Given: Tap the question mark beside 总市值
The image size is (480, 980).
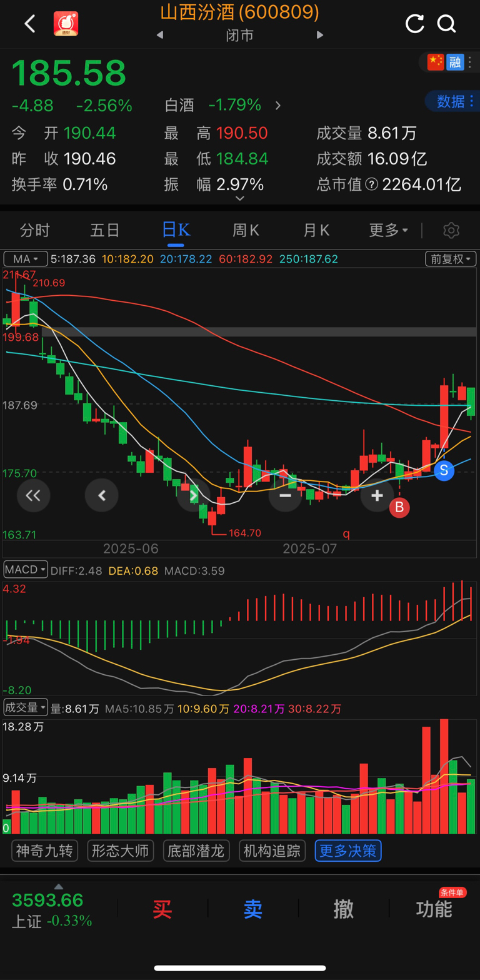Looking at the screenshot, I should 371,184.
